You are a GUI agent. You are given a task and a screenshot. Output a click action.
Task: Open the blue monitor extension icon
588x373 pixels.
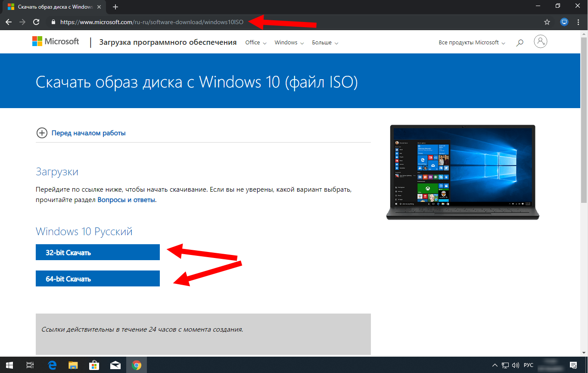pyautogui.click(x=564, y=22)
